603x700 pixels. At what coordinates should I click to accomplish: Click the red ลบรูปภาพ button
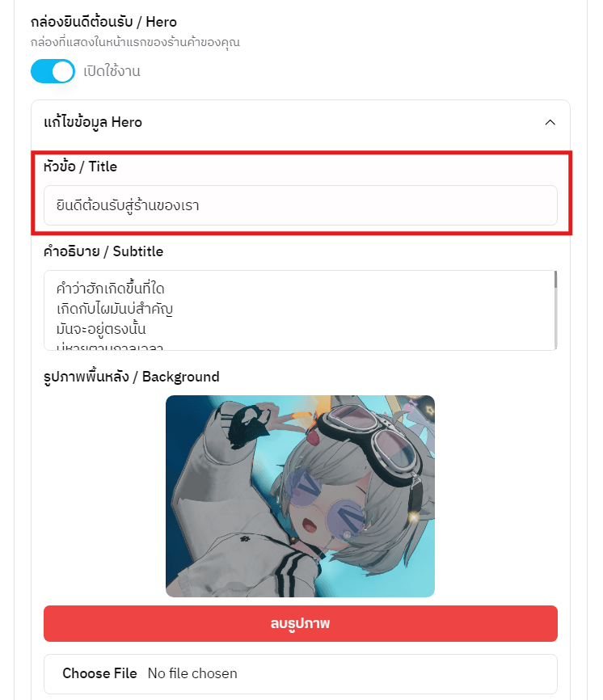coord(301,624)
